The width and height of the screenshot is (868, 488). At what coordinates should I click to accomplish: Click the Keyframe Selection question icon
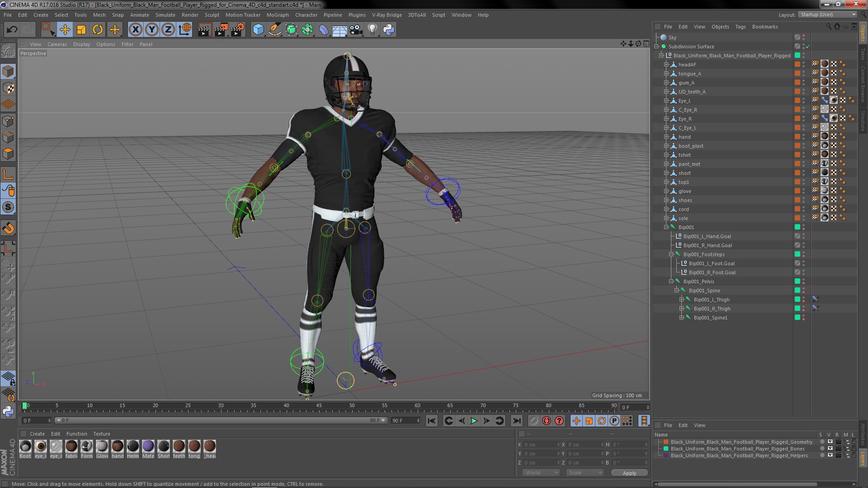[x=559, y=421]
